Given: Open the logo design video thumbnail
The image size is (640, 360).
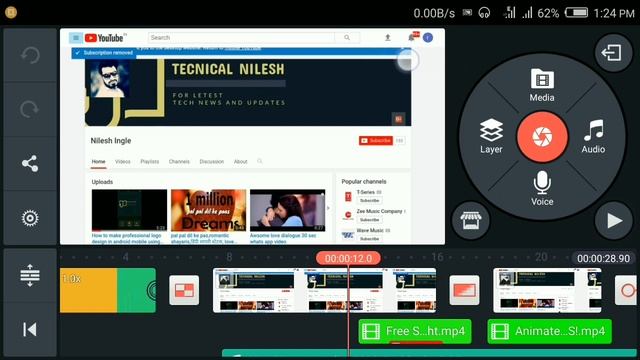Looking at the screenshot, I should 129,210.
